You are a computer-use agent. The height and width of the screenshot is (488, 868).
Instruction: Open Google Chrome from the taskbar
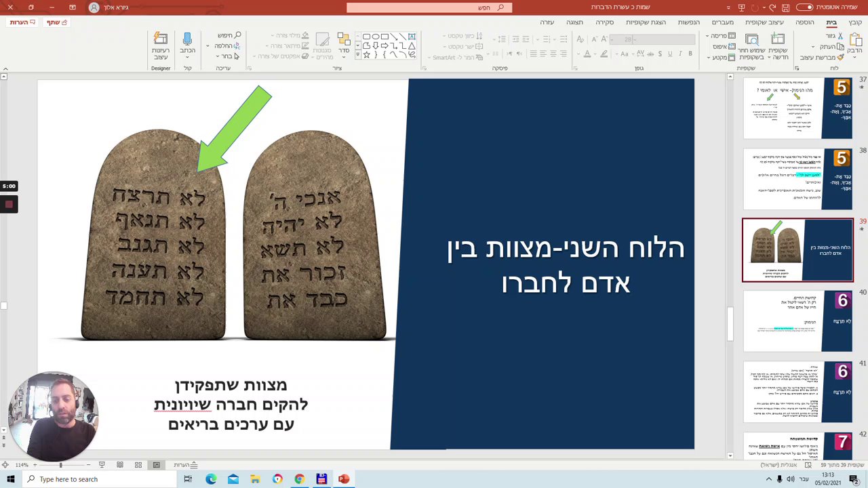299,479
